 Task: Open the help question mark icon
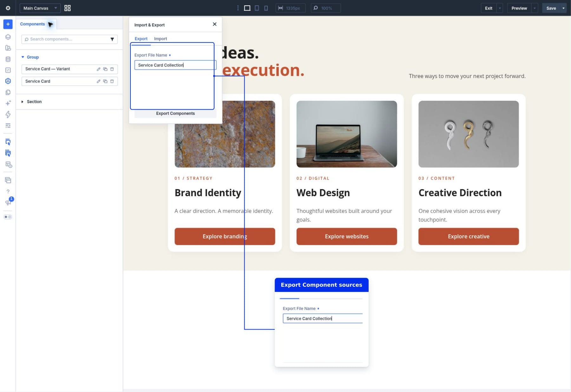(x=8, y=191)
